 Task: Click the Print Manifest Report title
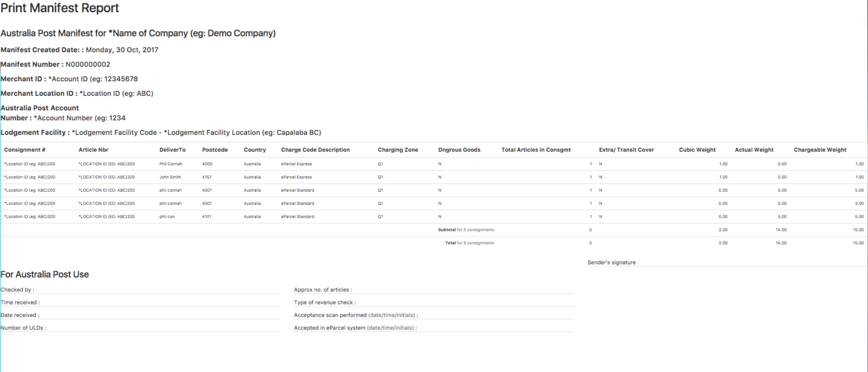click(x=60, y=8)
